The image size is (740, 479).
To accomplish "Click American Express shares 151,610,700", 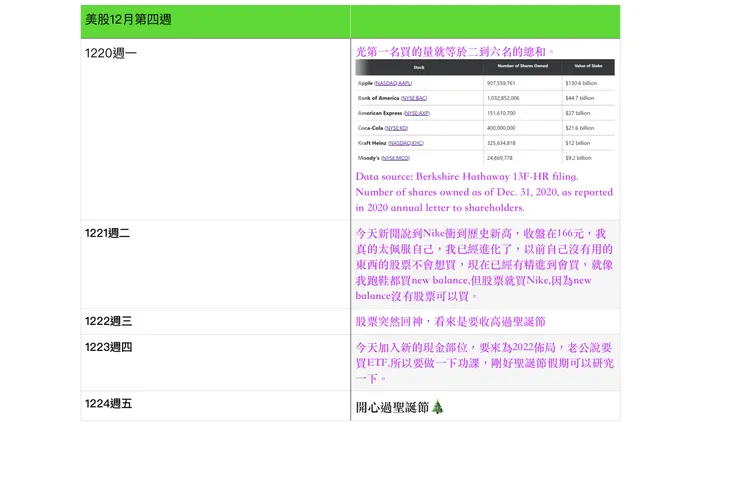I will point(501,113).
